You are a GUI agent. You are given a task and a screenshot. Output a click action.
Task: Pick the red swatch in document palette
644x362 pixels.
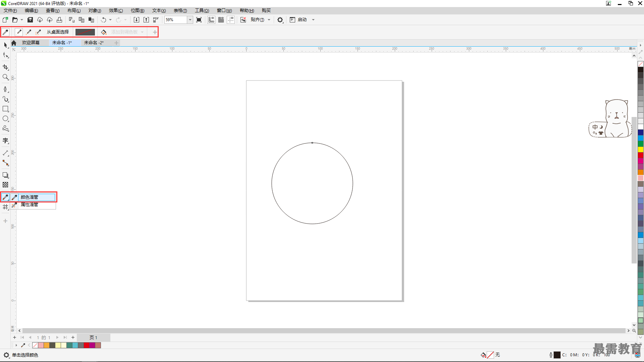(x=87, y=345)
